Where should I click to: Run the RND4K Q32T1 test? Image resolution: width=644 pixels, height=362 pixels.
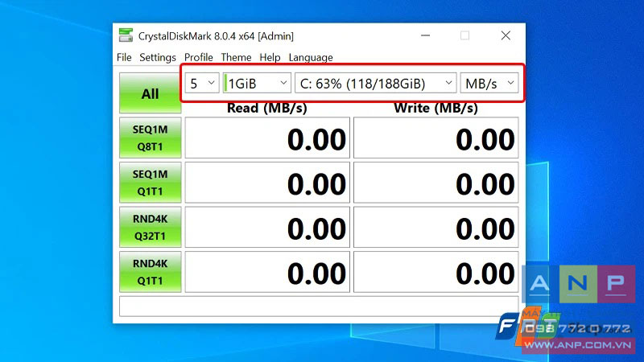point(151,228)
